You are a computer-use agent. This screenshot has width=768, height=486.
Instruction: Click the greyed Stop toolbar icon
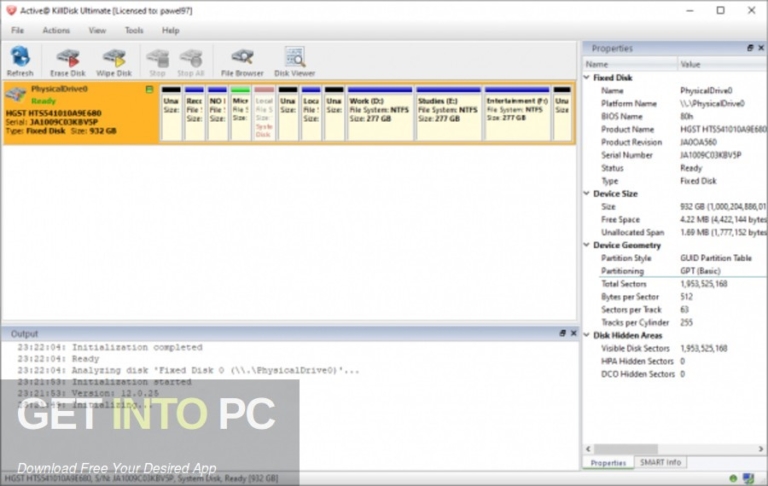[x=157, y=61]
